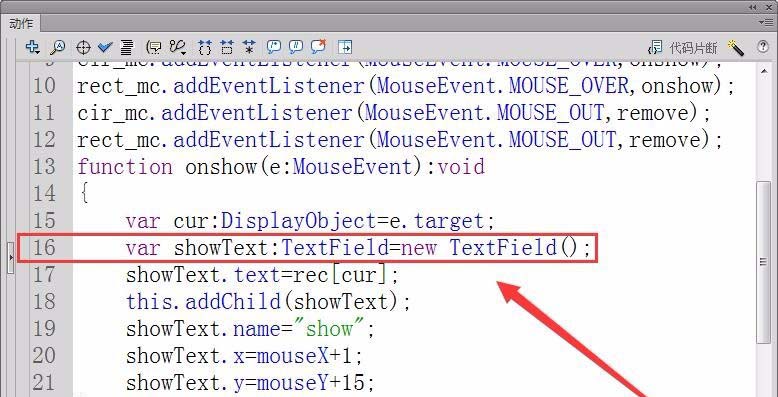Click the 'var showText:TextField=new TextField();' line
Image resolution: width=778 pixels, height=397 pixels.
[359, 248]
